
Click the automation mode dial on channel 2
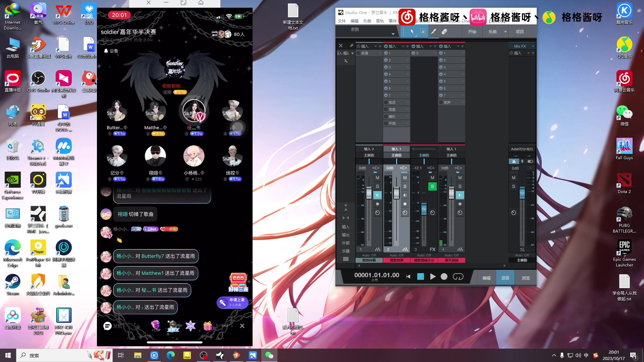tap(405, 213)
